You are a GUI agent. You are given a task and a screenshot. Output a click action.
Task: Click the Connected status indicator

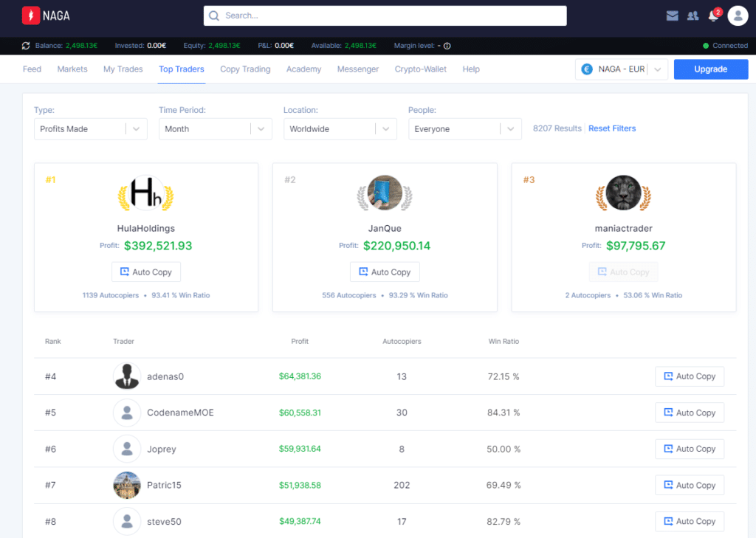(x=725, y=46)
